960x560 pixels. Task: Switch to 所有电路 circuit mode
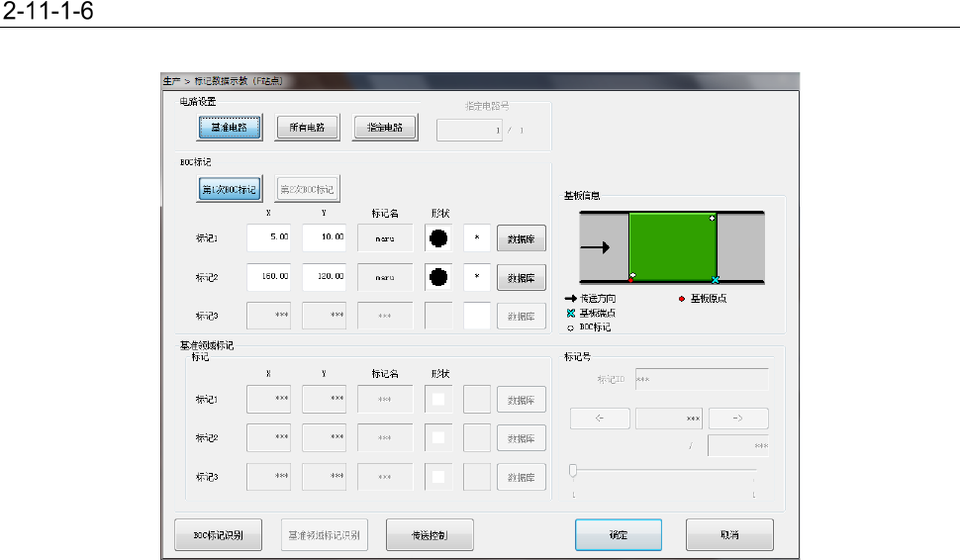pos(307,128)
